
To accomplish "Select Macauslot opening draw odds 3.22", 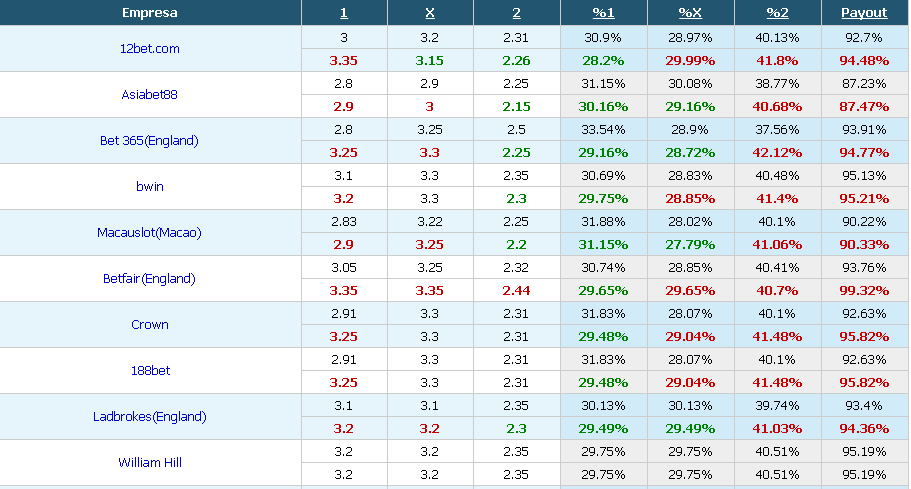I will point(430,221).
